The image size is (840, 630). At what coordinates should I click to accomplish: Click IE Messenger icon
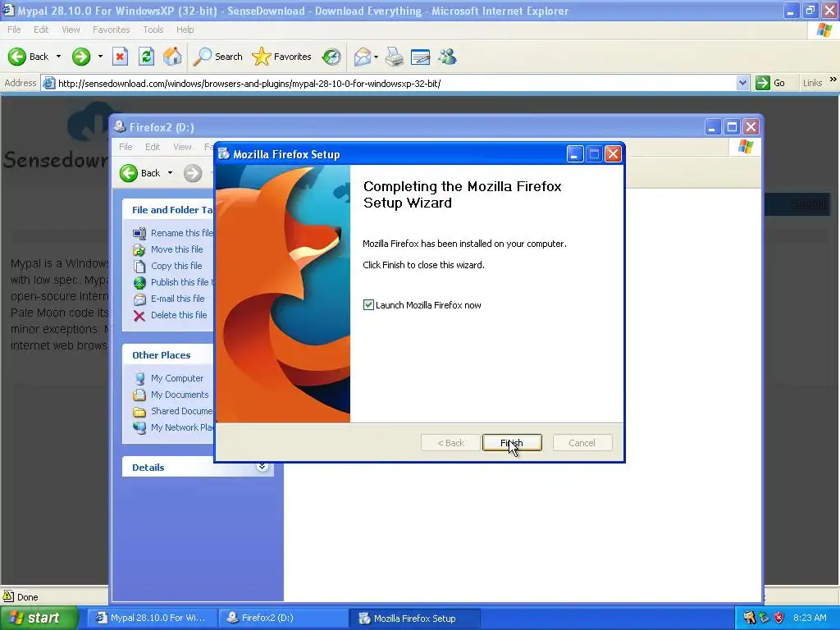[x=447, y=57]
